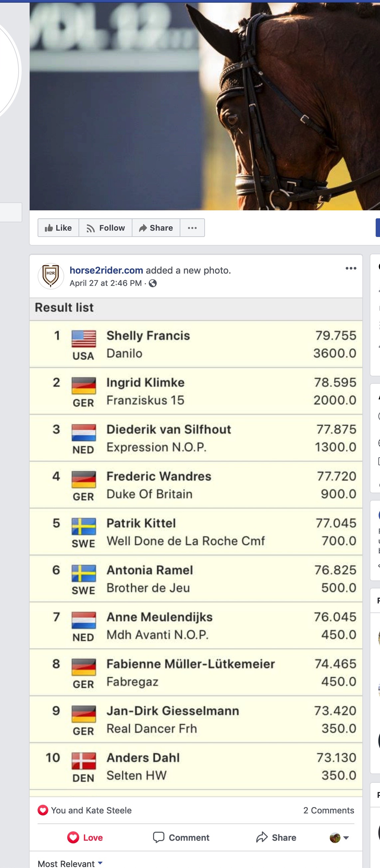Expand the post-as profile picture dropdown

point(339,838)
